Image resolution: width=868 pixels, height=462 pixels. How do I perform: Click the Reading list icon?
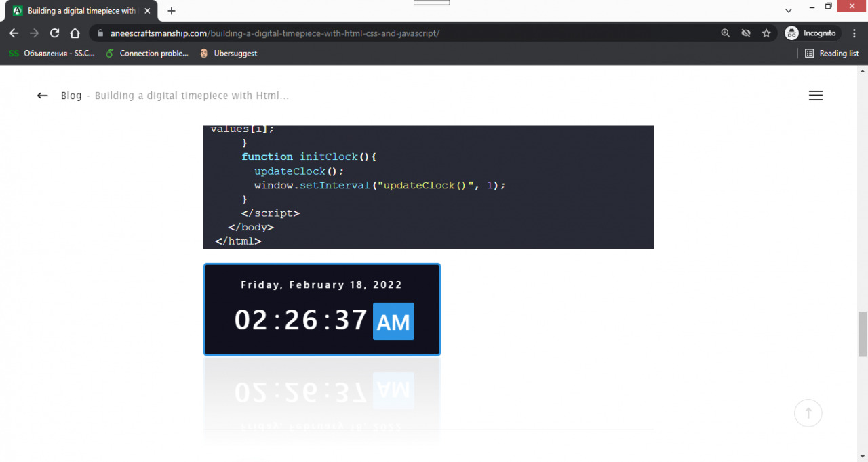[831, 53]
